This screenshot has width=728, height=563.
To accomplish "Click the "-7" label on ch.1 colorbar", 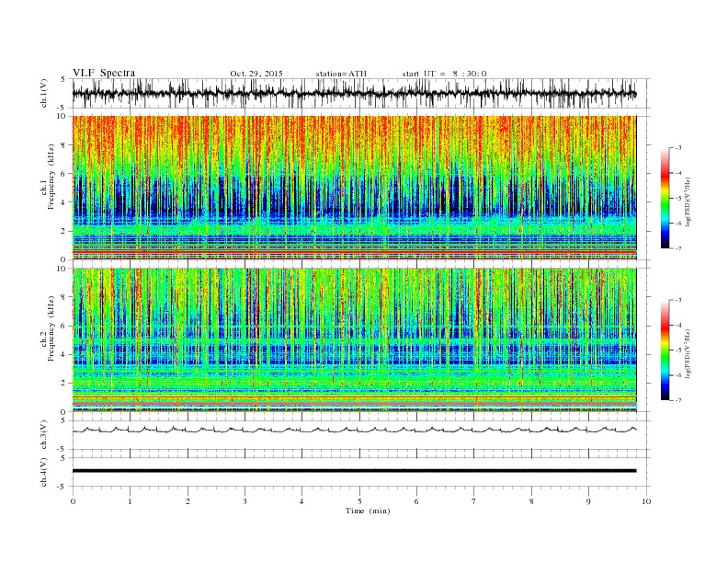I will coord(678,248).
